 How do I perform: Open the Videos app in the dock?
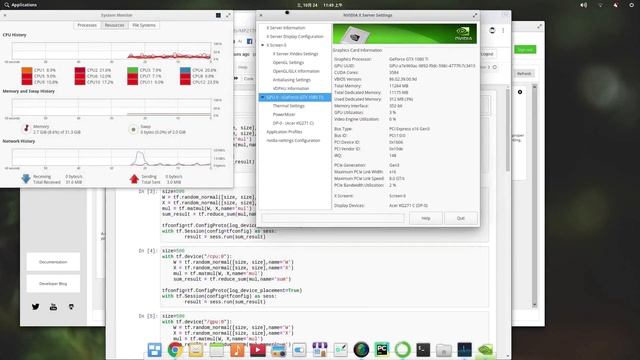pos(258,350)
